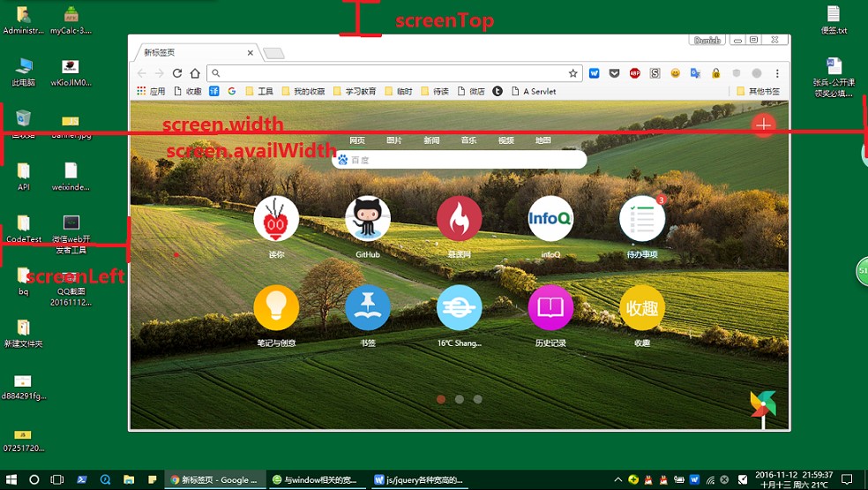Click the address bar in Chrome

tap(394, 73)
